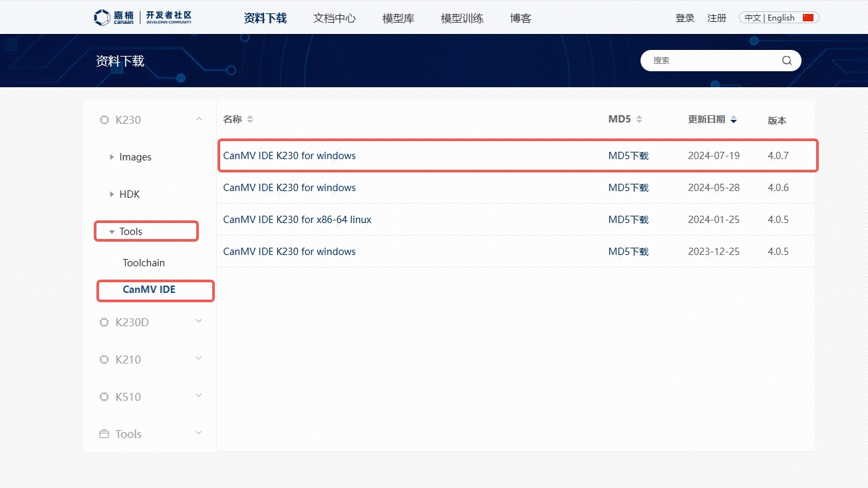Open the 文档中心 nav tab

pyautogui.click(x=335, y=18)
